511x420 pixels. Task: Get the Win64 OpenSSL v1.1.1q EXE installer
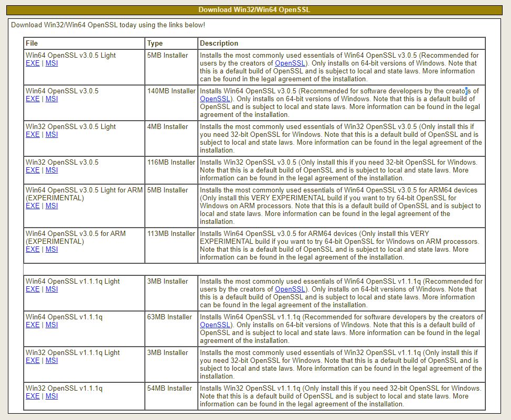[x=33, y=325]
